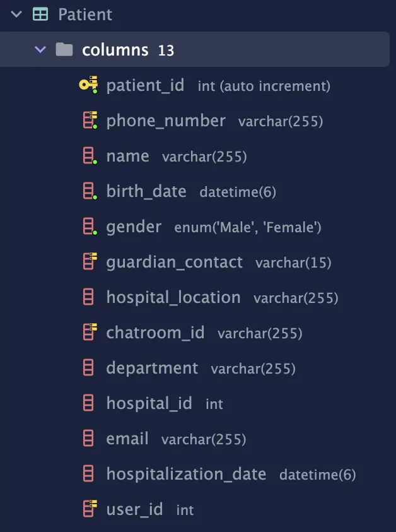This screenshot has height=532, width=396.
Task: Collapse the Patient table node
Action: pyautogui.click(x=16, y=14)
